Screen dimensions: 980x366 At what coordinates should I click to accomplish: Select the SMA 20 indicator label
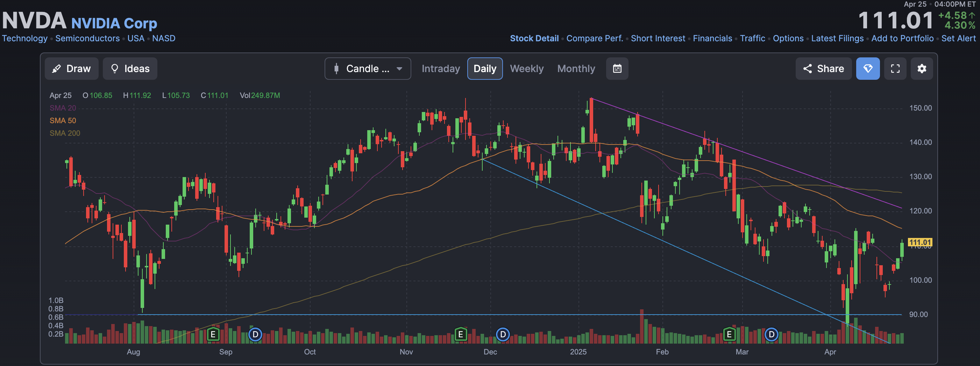click(x=63, y=108)
